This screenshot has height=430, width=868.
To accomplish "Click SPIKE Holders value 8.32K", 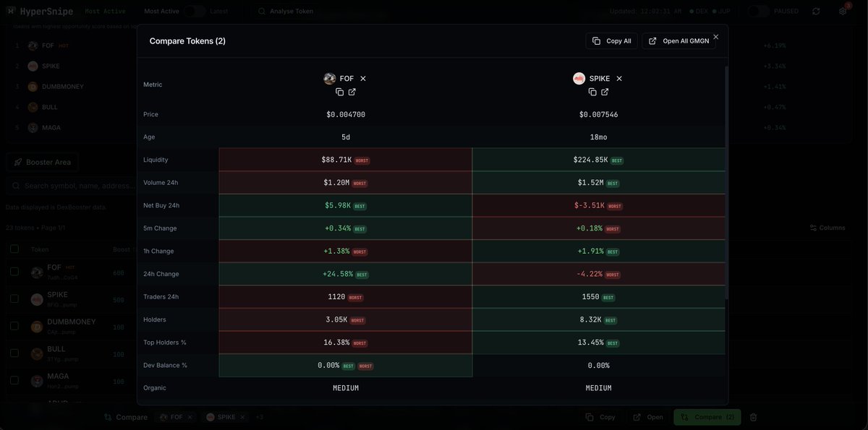I will pos(590,319).
